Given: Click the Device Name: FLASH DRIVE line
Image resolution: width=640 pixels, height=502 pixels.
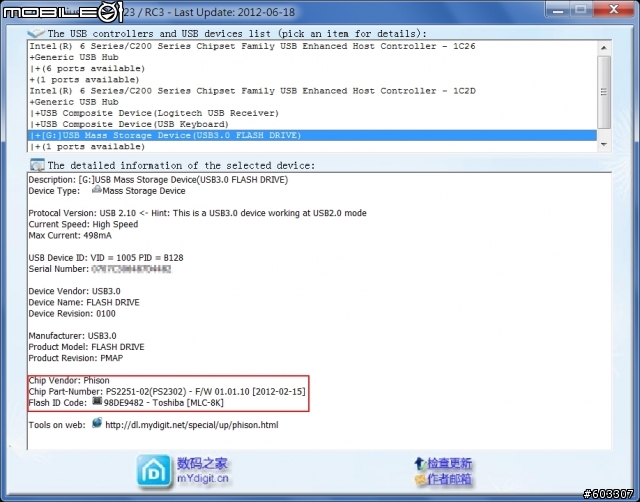Looking at the screenshot, I should [x=84, y=302].
